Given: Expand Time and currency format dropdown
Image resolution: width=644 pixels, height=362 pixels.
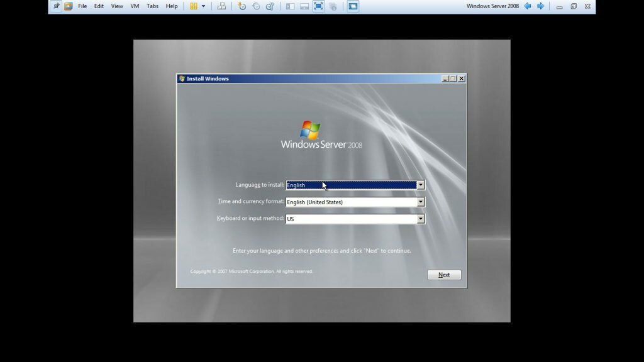Looking at the screenshot, I should click(421, 202).
